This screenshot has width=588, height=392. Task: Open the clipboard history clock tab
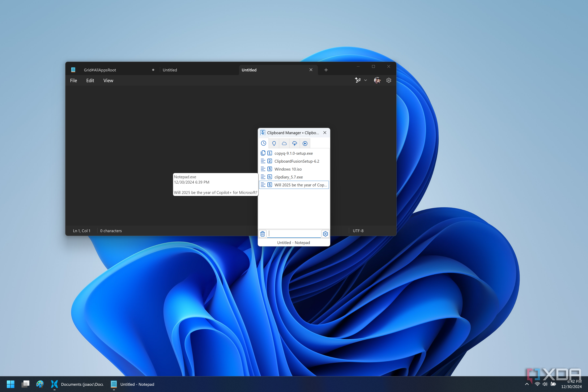point(263,143)
